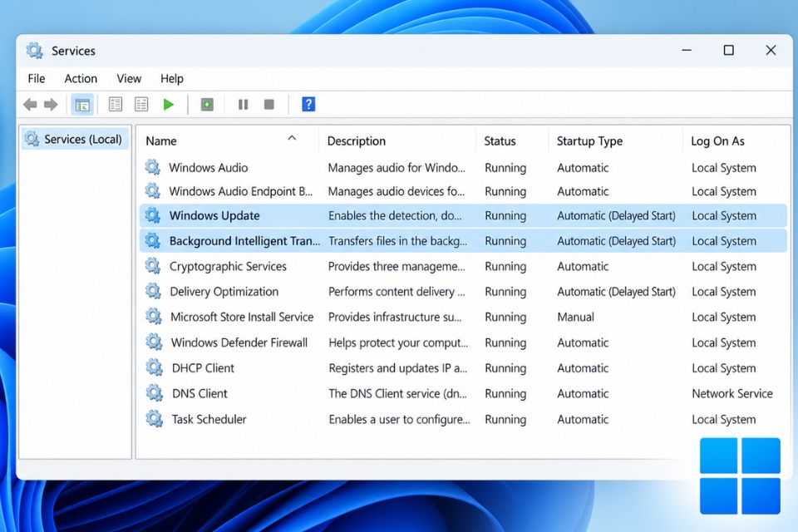Screen dimensions: 798x532
Task: Click gear icon beside Microsoft Store Install Service
Action: 154,316
